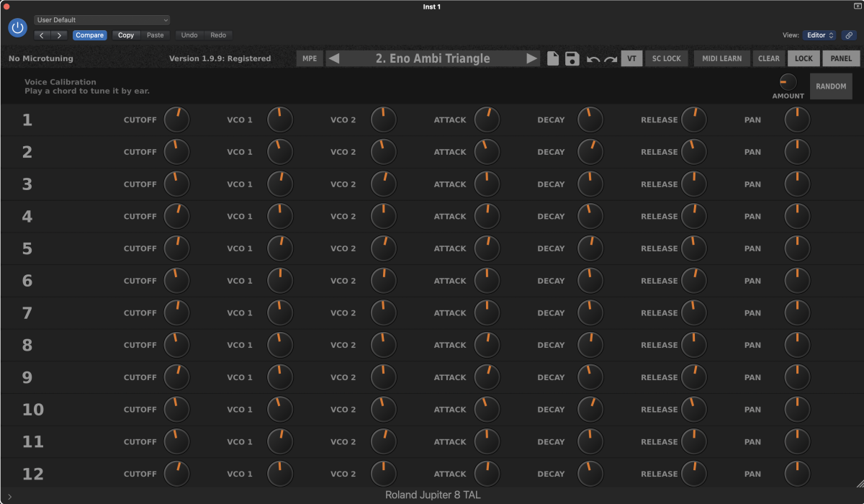Toggle the Compare button
The image size is (864, 504).
click(x=89, y=35)
